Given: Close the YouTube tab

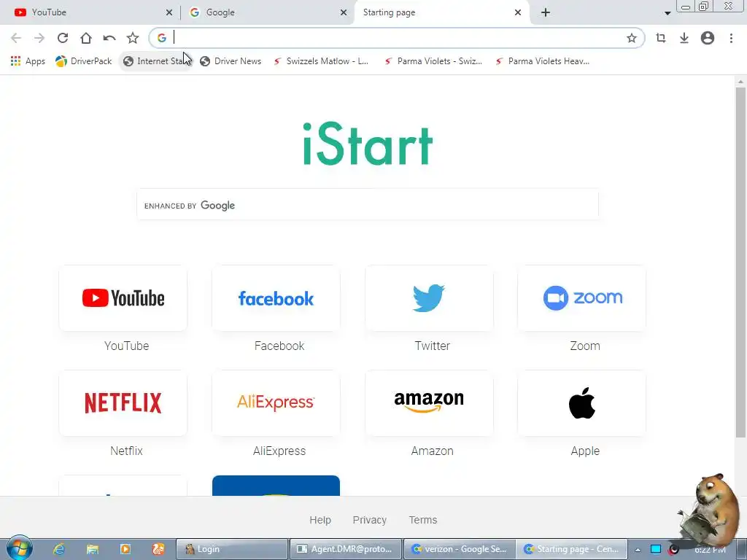Looking at the screenshot, I should [x=169, y=12].
